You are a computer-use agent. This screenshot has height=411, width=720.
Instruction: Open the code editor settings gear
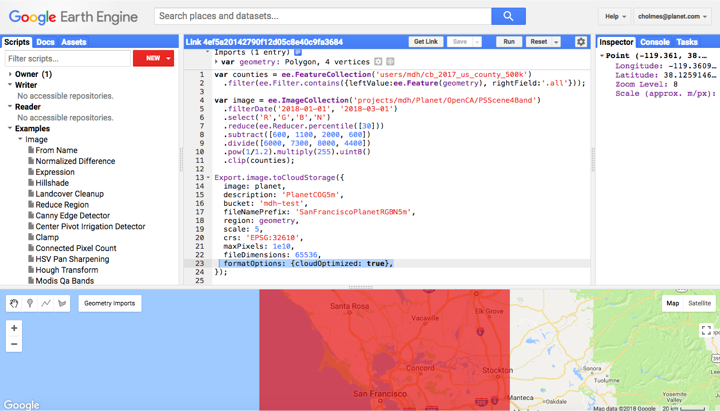click(581, 42)
